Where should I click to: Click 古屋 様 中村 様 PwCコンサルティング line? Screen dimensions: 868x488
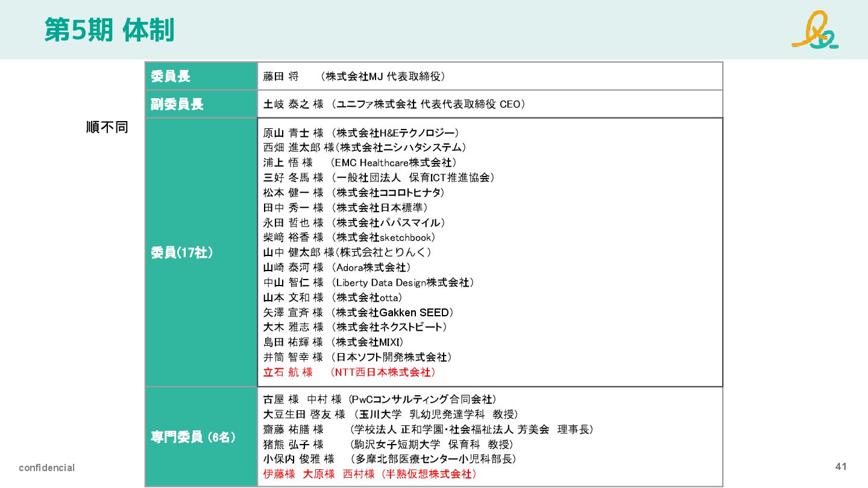pos(380,399)
